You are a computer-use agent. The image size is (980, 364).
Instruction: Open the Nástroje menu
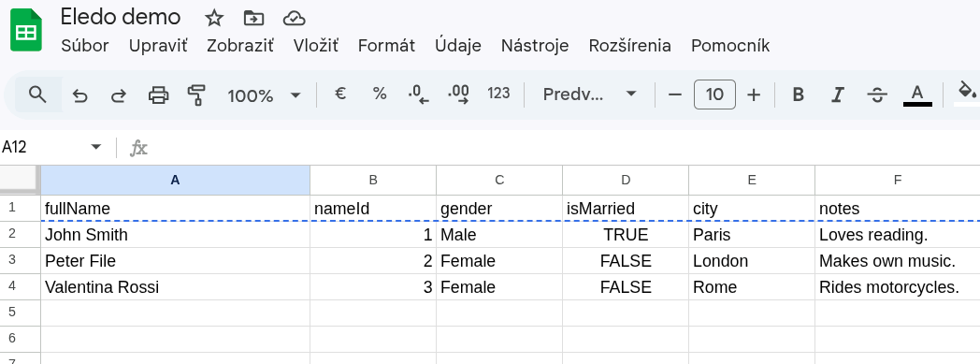click(535, 46)
